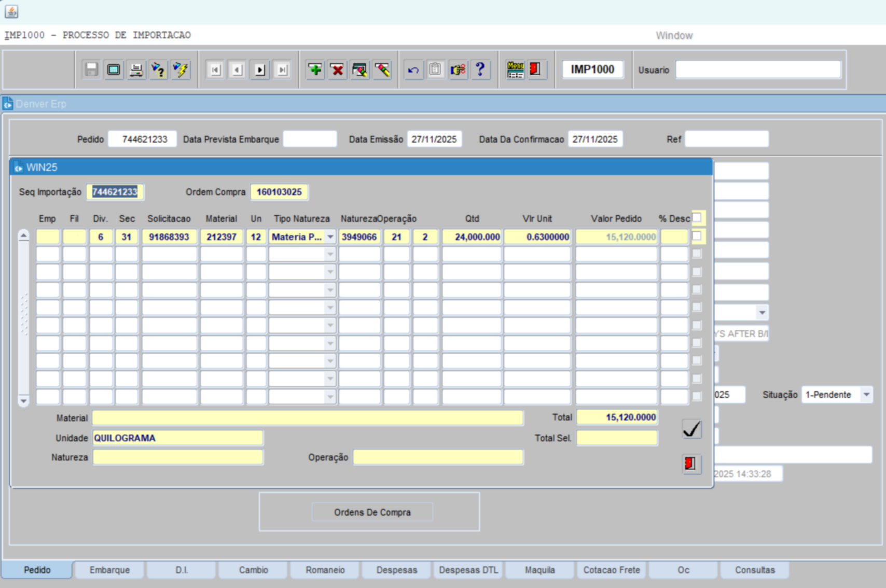Open the Despesas DTL tab
This screenshot has height=588, width=886.
[x=468, y=570]
